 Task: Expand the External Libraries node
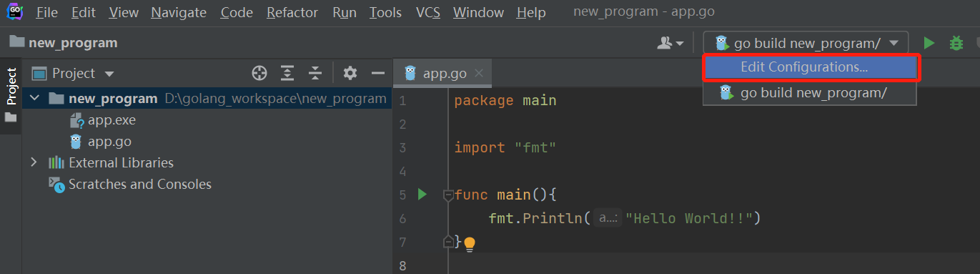coord(34,162)
